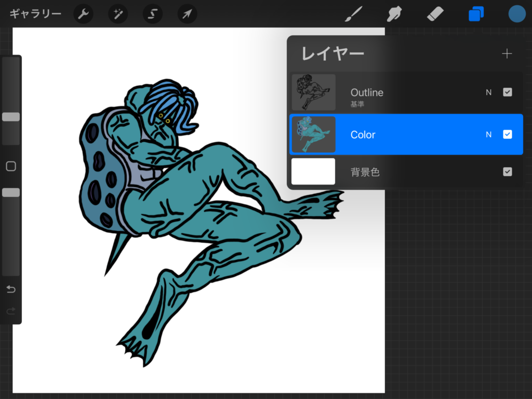Open blend mode N for Outline layer
Screen dimensions: 532x399
coord(488,92)
